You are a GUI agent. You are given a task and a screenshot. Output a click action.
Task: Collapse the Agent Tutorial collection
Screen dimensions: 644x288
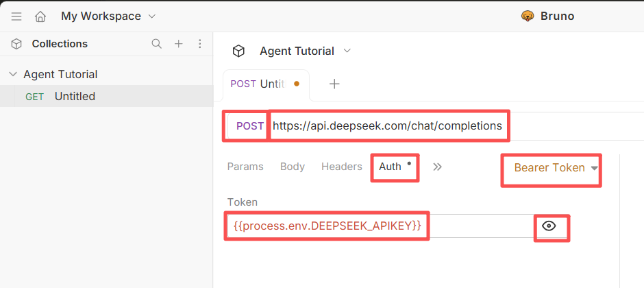13,74
